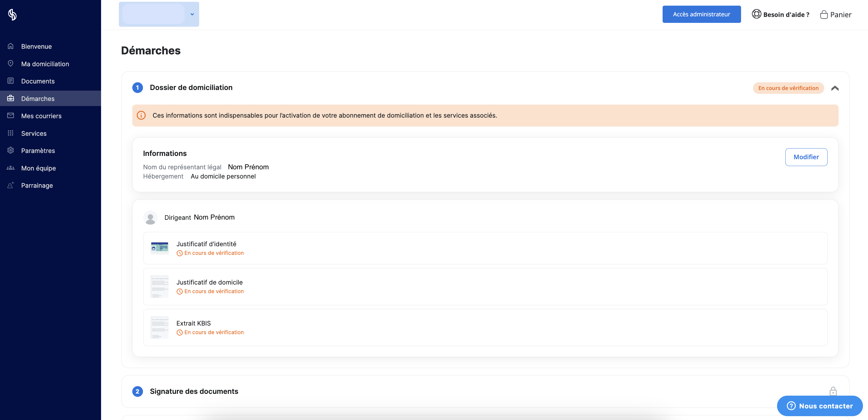Open Paramètres gear icon
Image resolution: width=868 pixels, height=420 pixels.
tap(11, 150)
